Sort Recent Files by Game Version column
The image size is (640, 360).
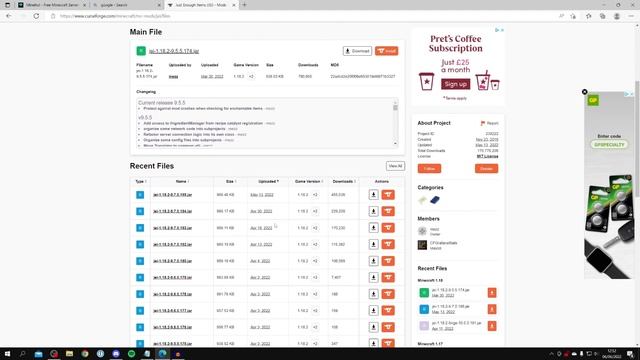tap(309, 181)
